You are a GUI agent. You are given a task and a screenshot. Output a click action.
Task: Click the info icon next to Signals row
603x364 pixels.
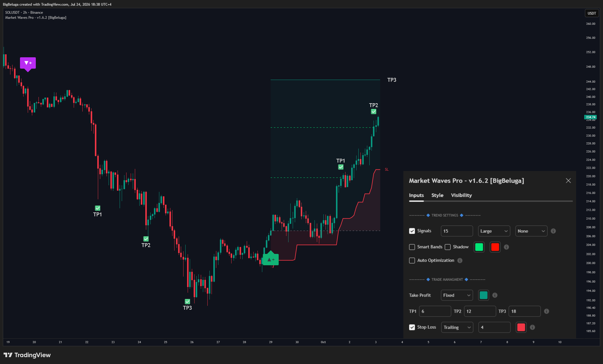[x=553, y=231]
